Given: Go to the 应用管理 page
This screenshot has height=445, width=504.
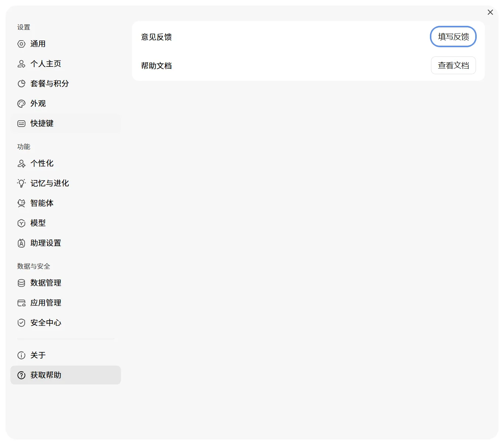Looking at the screenshot, I should point(66,303).
